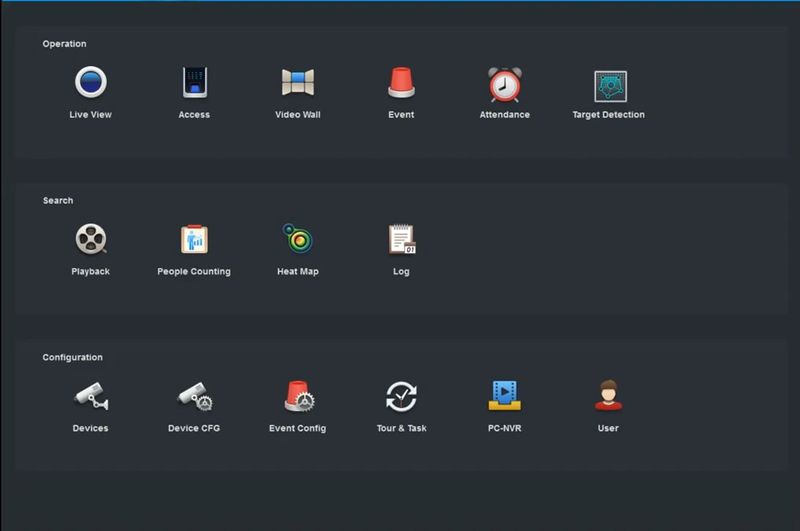Open the User account person icon
This screenshot has height=531, width=800.
pyautogui.click(x=608, y=396)
